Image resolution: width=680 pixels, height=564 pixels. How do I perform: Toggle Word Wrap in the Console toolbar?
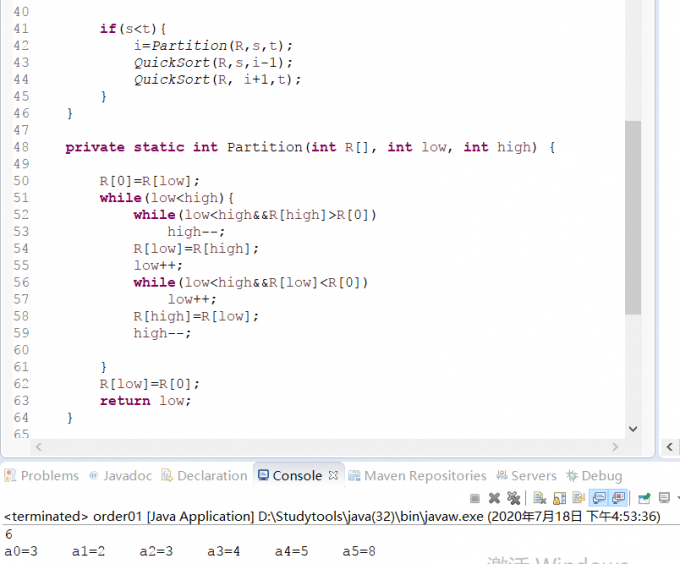point(576,497)
